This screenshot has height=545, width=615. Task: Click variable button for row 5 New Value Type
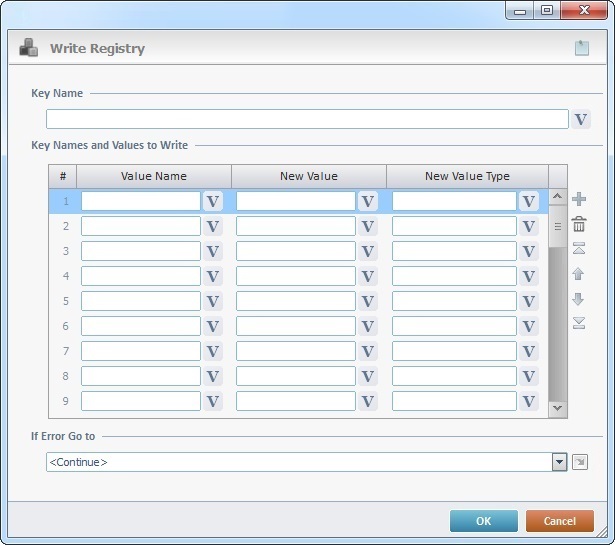(529, 301)
